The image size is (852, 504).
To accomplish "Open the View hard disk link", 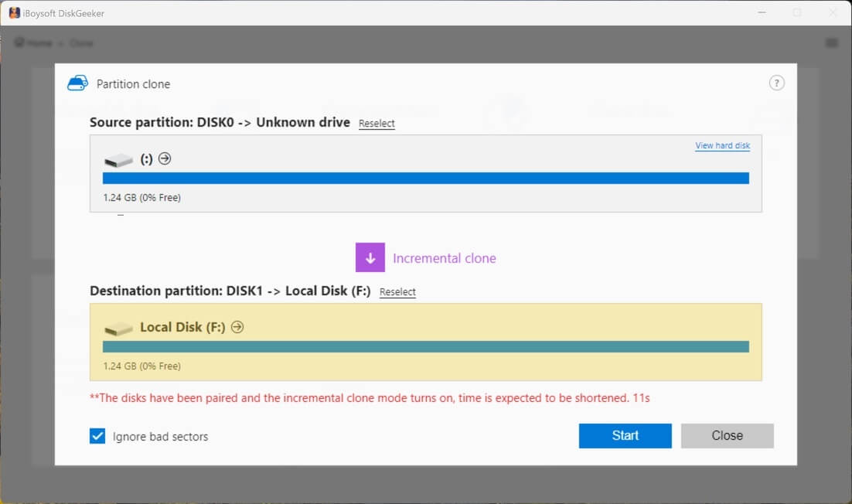I will click(x=722, y=145).
